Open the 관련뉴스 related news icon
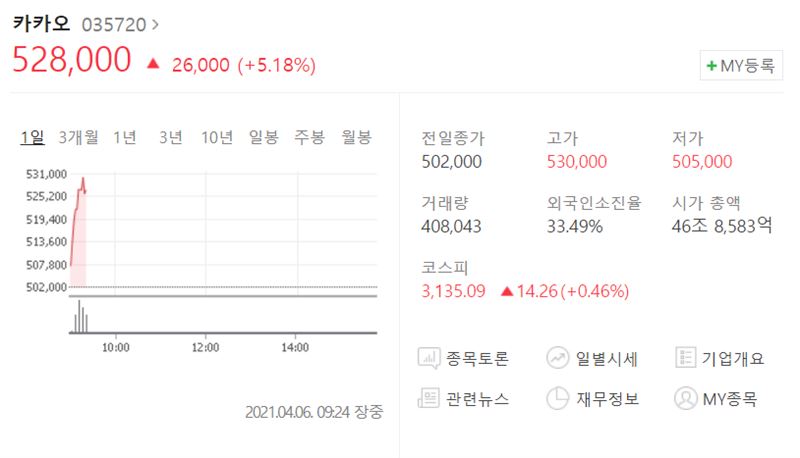The height and width of the screenshot is (458, 800). [x=429, y=398]
